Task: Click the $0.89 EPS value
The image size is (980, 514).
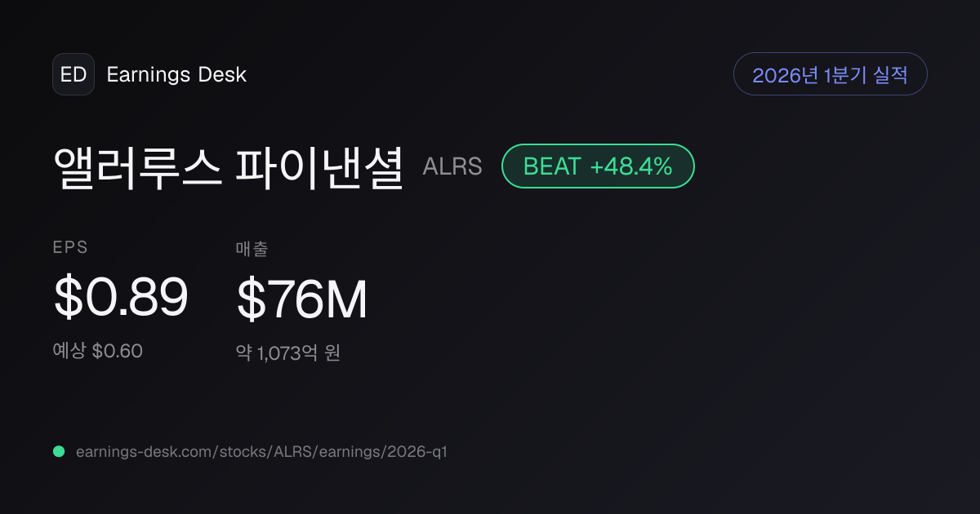Action: [x=121, y=297]
